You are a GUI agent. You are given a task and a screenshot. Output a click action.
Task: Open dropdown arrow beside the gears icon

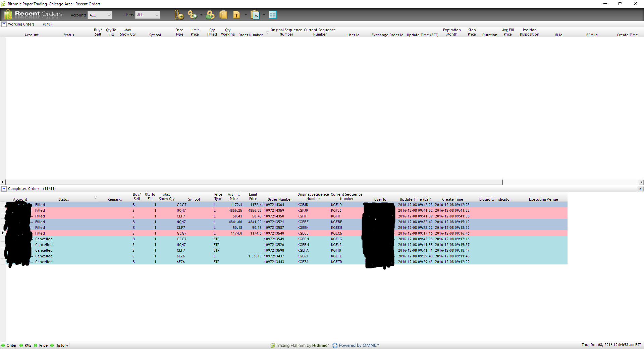point(201,15)
